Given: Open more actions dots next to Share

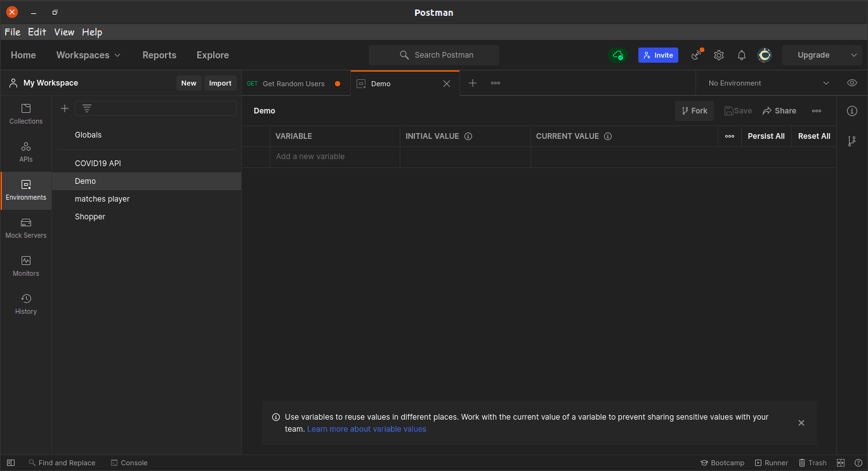Looking at the screenshot, I should click(817, 111).
